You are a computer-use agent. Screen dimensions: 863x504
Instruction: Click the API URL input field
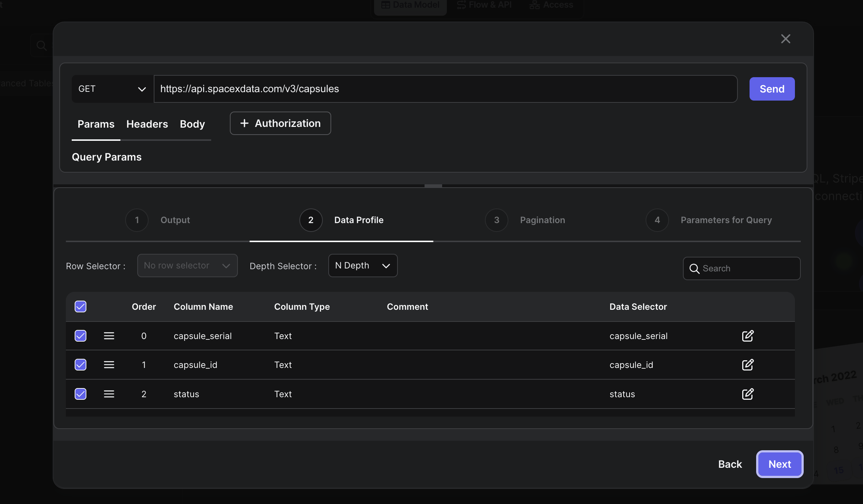click(x=445, y=89)
